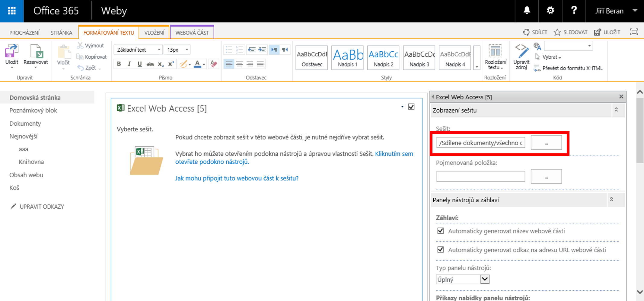
Task: Open settings gear icon
Action: [550, 11]
